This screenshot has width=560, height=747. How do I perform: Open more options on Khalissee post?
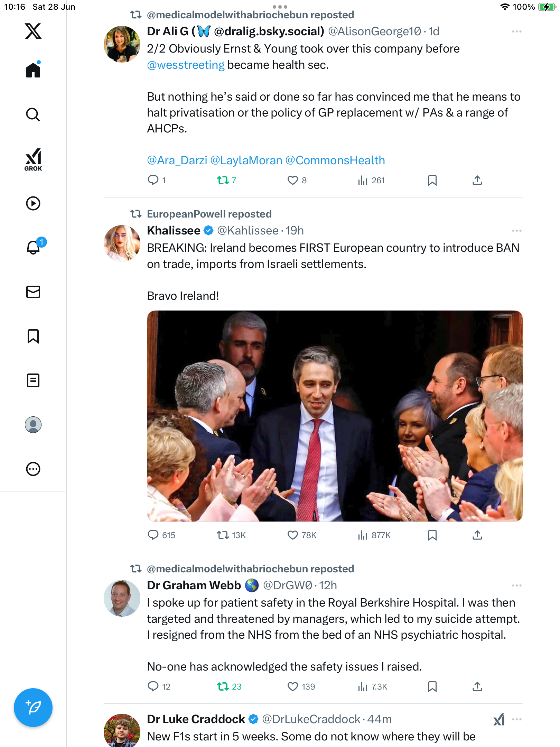click(516, 231)
